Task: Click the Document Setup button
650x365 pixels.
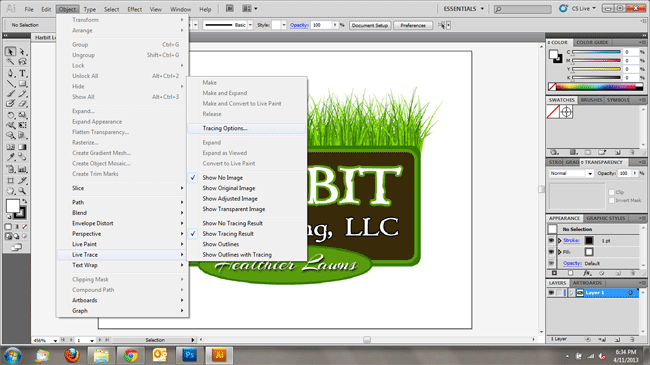Action: pos(370,25)
